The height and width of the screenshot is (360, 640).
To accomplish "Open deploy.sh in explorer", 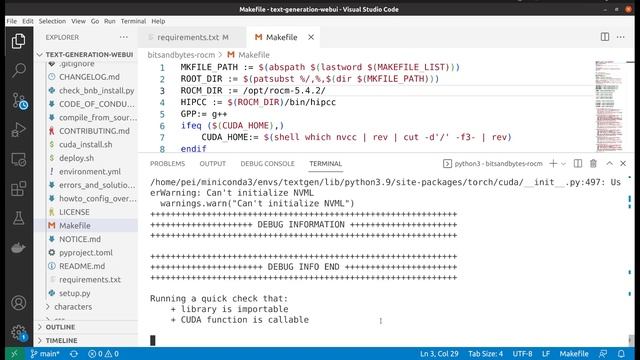I will pos(76,158).
